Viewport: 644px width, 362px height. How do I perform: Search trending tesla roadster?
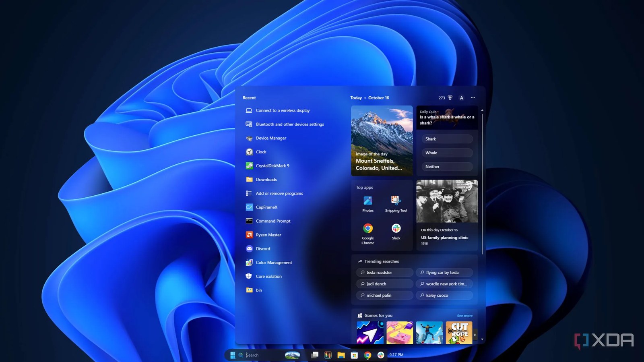click(384, 273)
